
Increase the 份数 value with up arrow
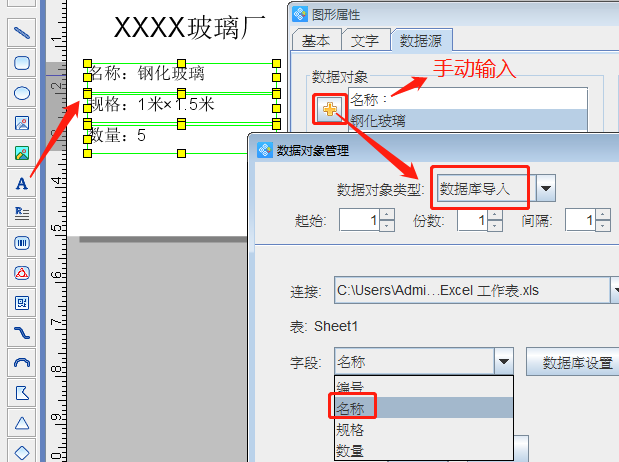tap(495, 214)
